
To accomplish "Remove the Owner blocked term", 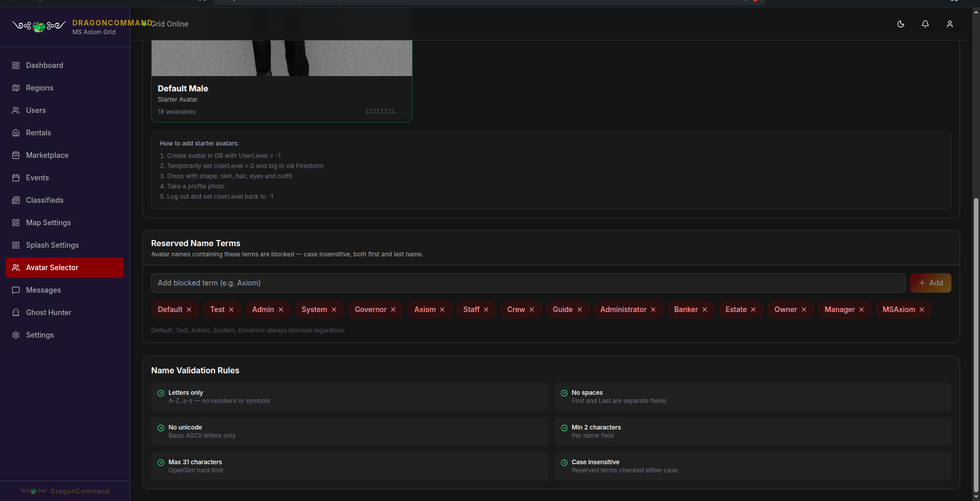I will pos(804,309).
